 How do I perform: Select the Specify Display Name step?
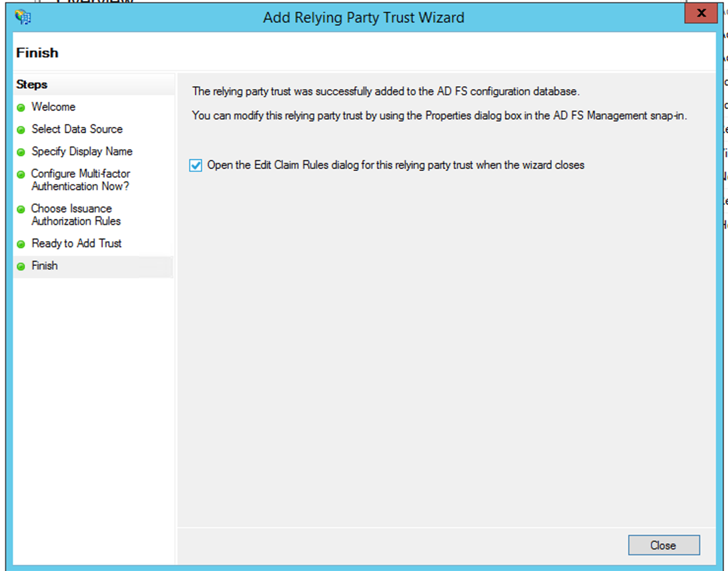click(x=81, y=152)
